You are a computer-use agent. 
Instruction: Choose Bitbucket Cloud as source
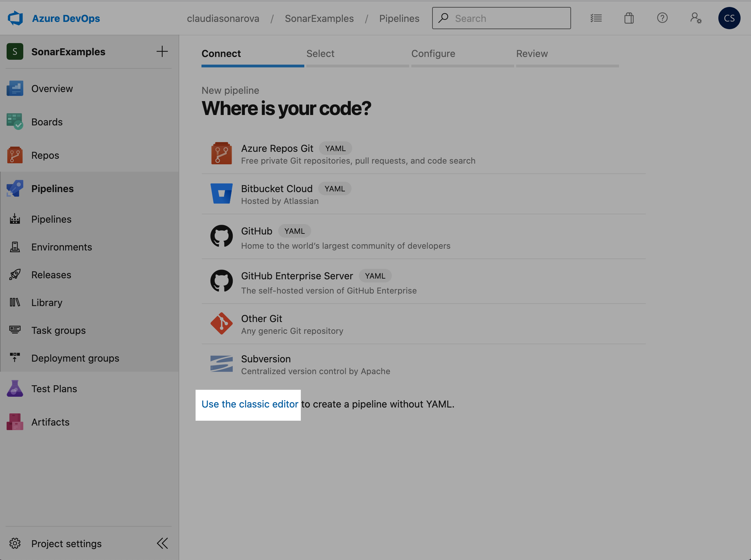tap(423, 194)
